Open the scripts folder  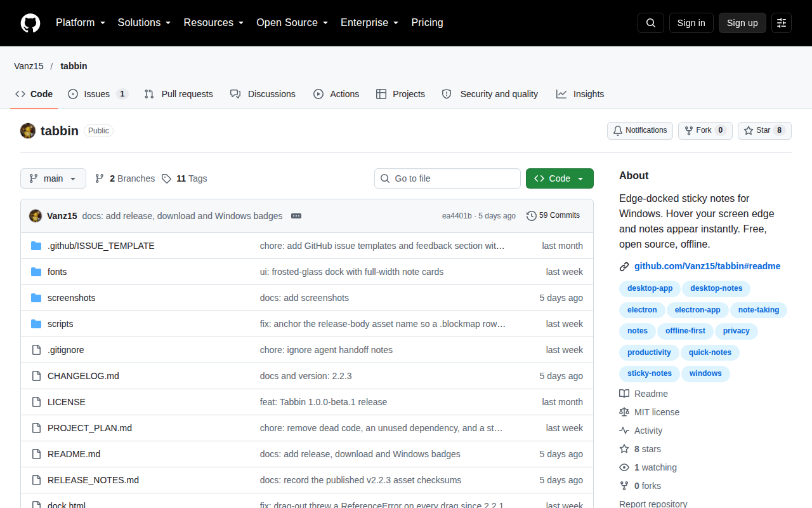(60, 324)
